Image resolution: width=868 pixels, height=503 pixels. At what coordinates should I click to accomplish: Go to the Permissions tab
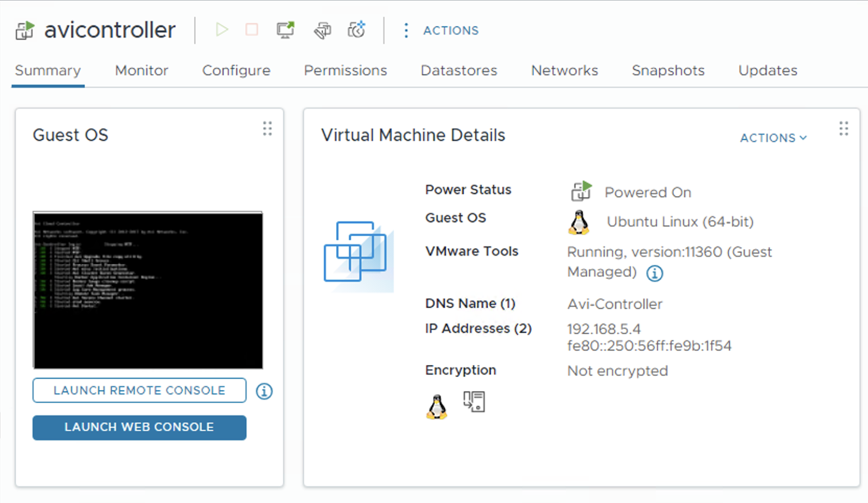345,70
